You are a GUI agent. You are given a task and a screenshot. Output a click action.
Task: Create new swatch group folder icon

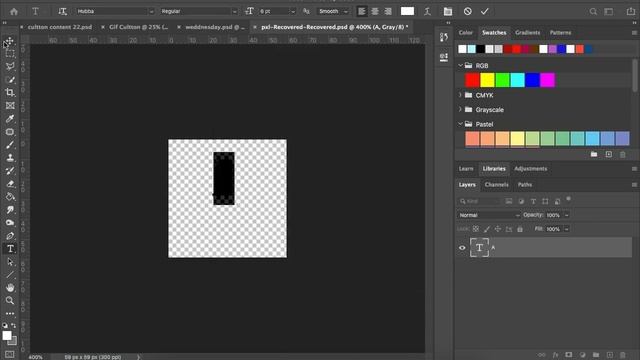point(594,154)
